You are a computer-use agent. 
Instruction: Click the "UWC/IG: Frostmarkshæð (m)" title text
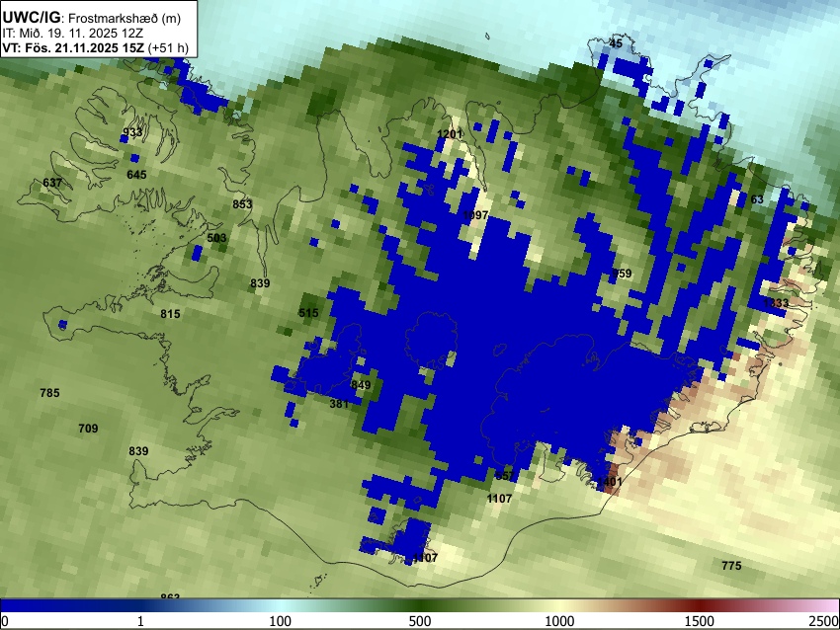tap(92, 18)
